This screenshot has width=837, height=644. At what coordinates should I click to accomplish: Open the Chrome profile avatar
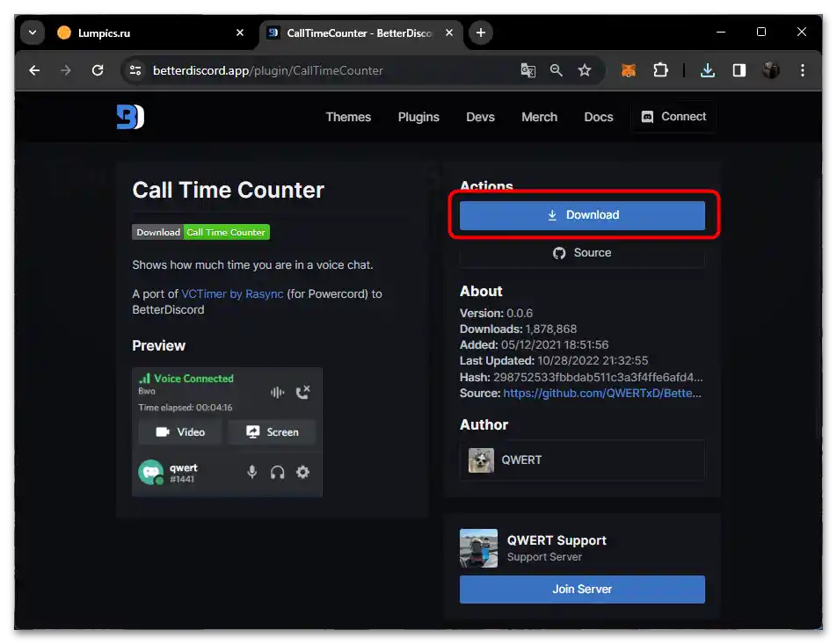click(x=771, y=70)
